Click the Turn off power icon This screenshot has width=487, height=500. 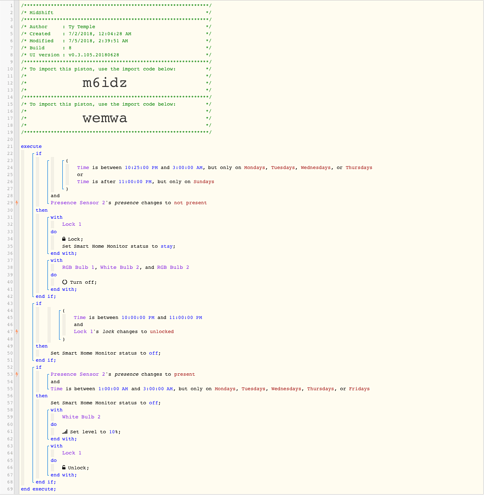64,282
